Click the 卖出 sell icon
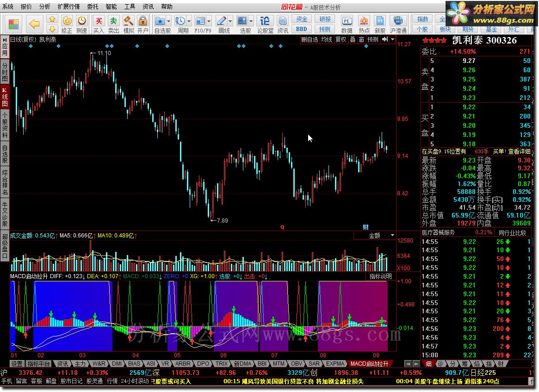Screen dimensions: 539x392 point(113,21)
